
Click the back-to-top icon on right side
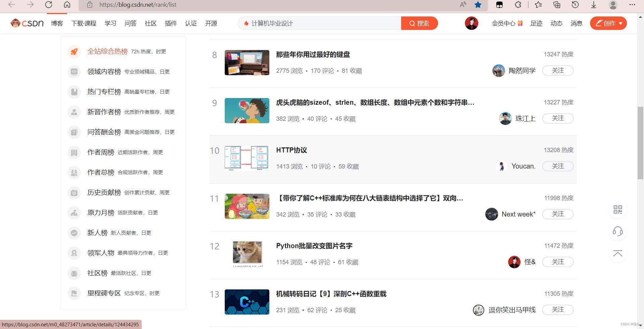(618, 253)
